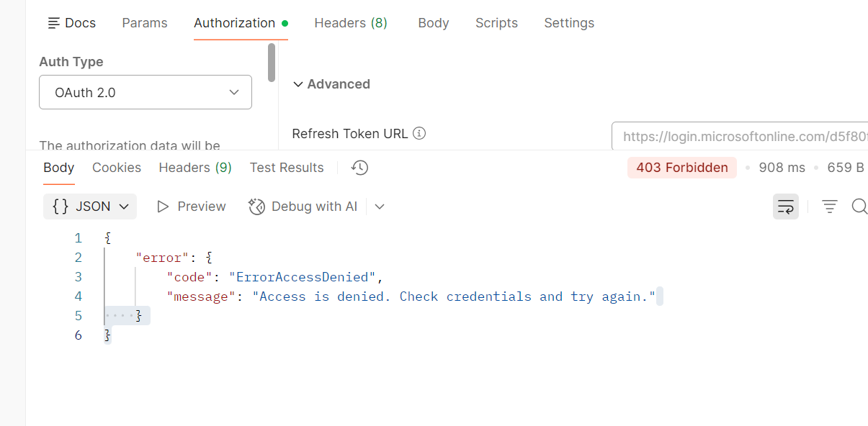
Task: Click the filter response icon
Action: (x=830, y=207)
